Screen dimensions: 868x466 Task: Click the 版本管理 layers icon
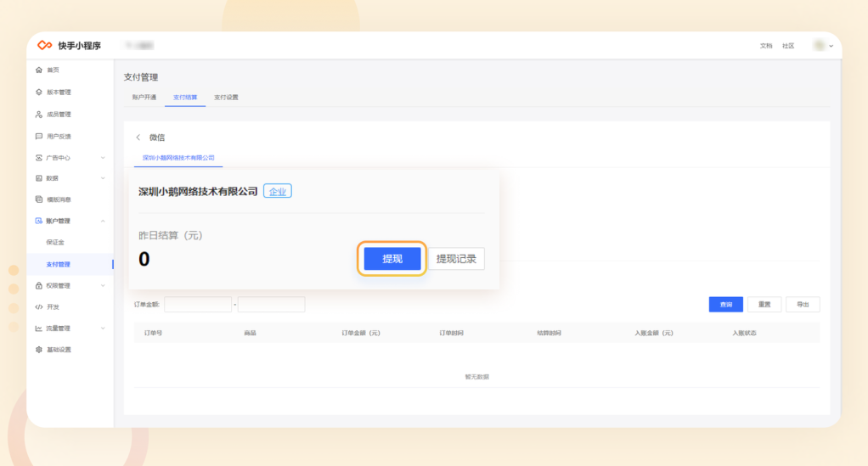[39, 93]
